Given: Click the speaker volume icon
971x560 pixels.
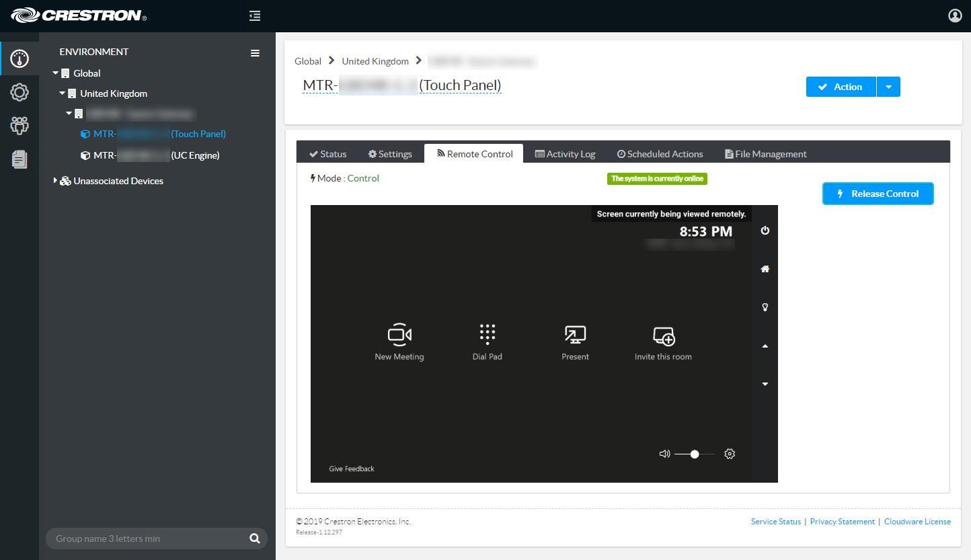Looking at the screenshot, I should 664,454.
